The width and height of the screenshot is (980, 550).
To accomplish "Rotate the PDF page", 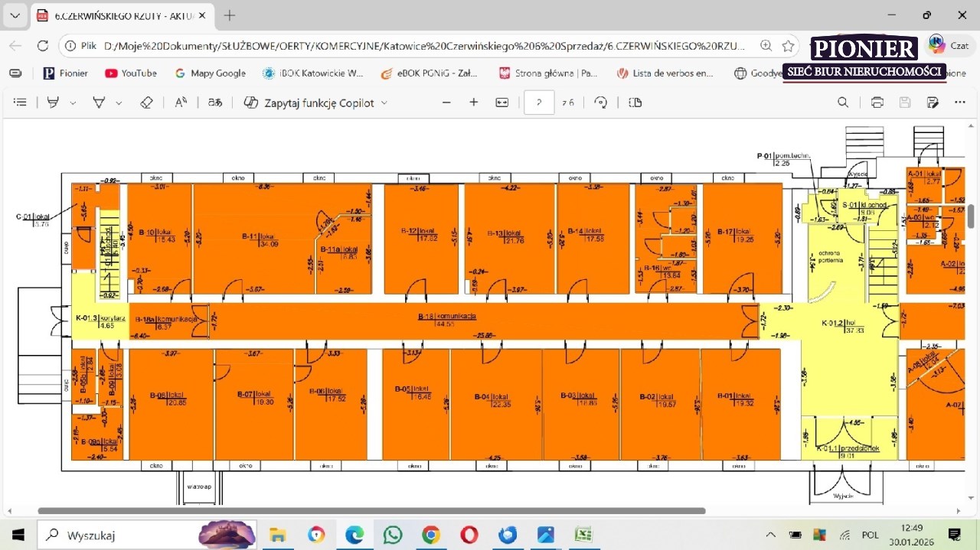I will coord(601,103).
